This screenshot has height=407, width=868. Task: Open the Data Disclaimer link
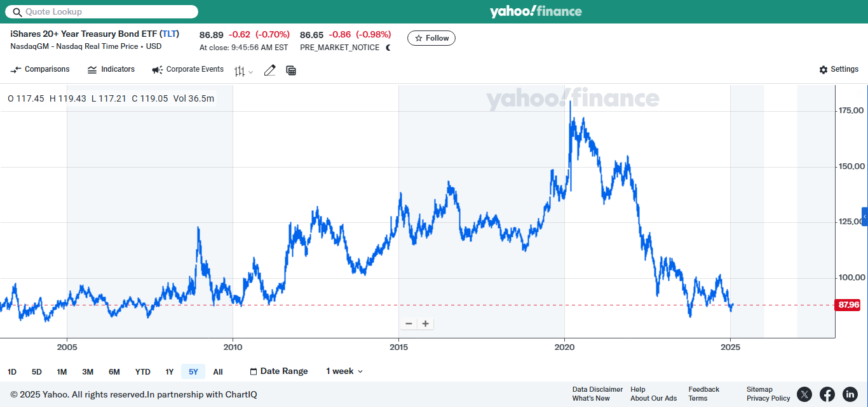pos(597,390)
